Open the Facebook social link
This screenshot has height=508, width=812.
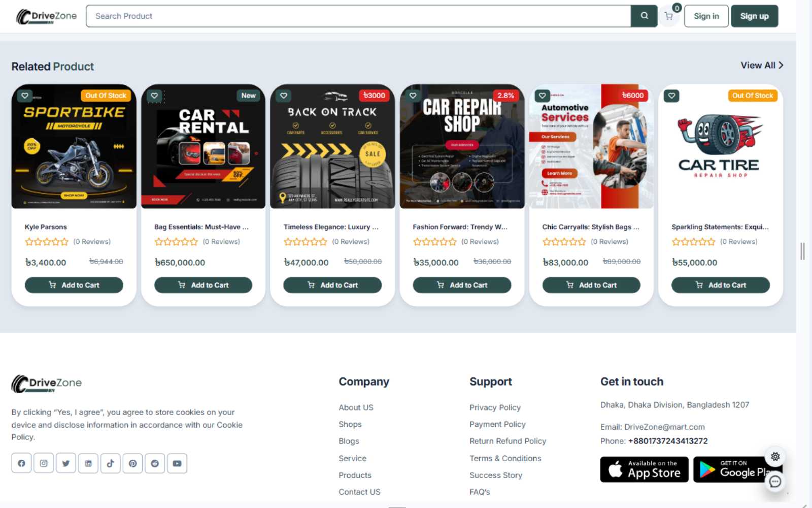point(21,463)
